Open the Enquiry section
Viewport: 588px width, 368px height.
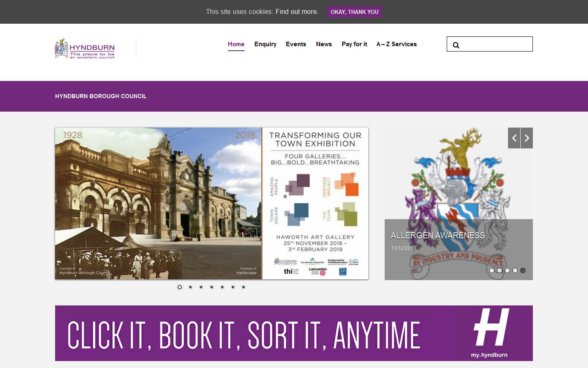point(265,44)
